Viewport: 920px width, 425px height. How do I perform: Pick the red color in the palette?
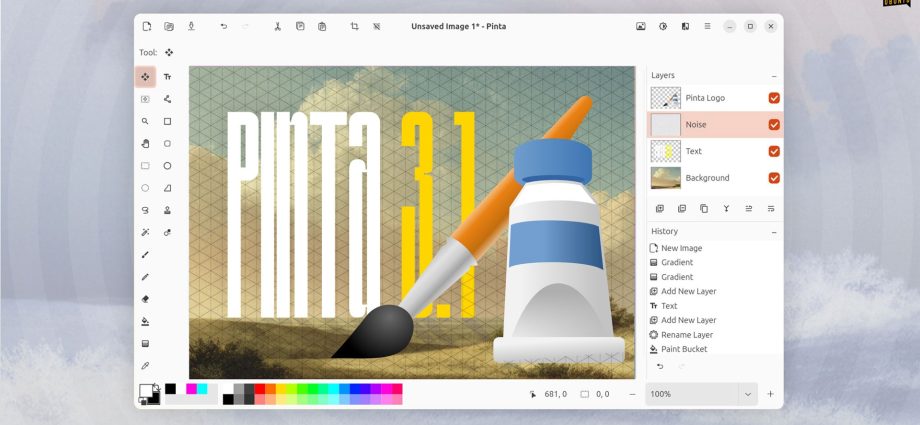pyautogui.click(x=259, y=389)
